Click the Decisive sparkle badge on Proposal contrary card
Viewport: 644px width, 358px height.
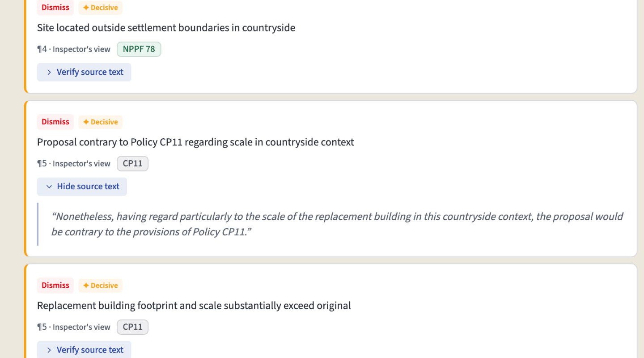100,122
